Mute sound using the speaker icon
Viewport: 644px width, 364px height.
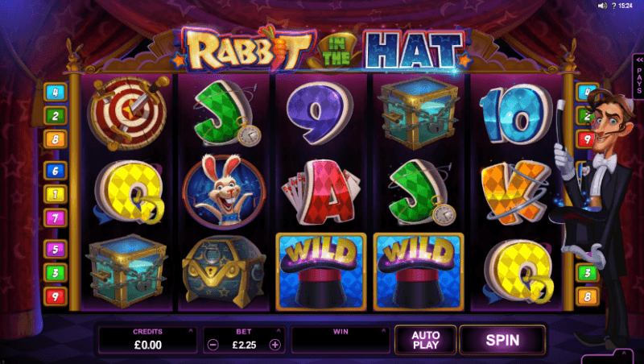[x=602, y=6]
